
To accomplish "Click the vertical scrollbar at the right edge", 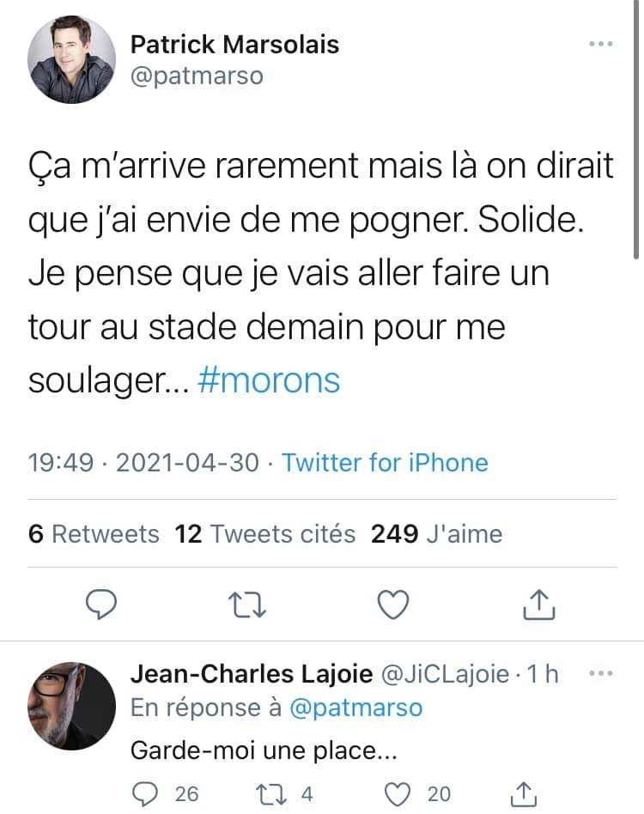I will (636, 129).
